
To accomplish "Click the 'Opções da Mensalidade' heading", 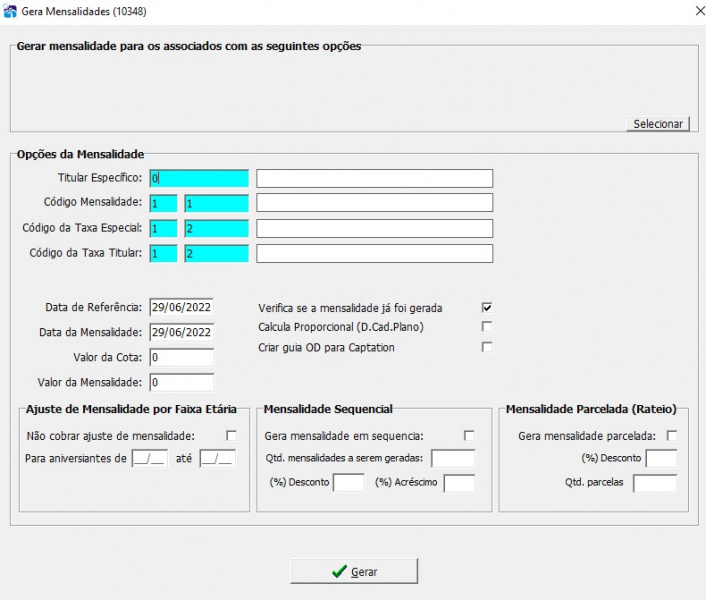I will 80,154.
